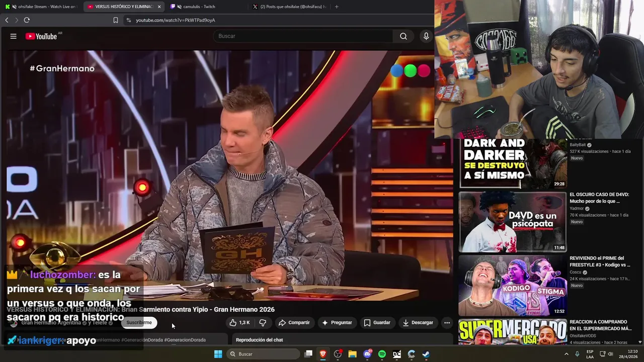
Task: Open Discord from taskbar
Action: 367,354
